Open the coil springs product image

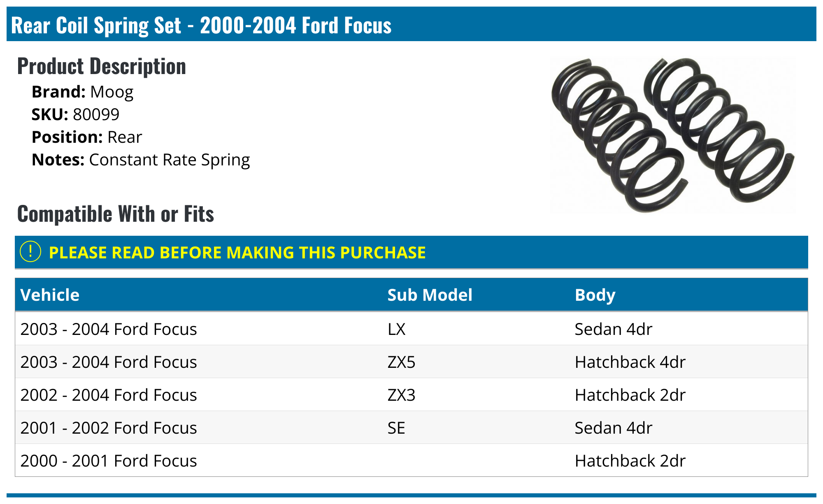[x=672, y=135]
